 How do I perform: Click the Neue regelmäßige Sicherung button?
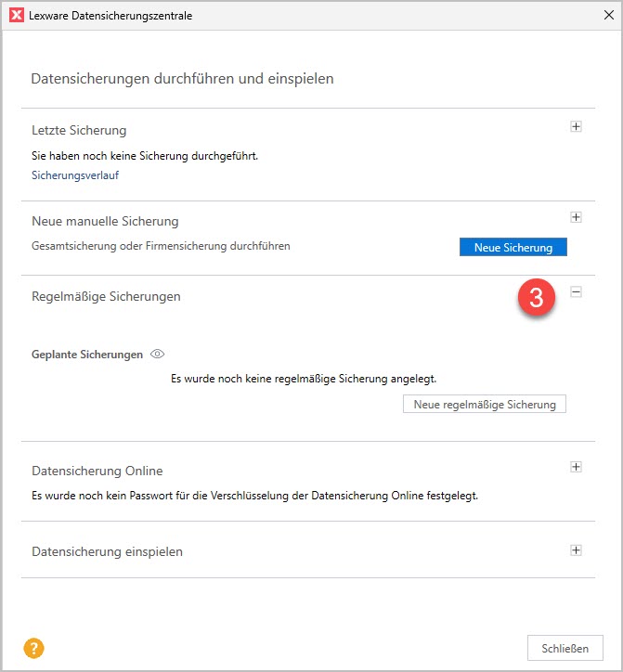484,405
